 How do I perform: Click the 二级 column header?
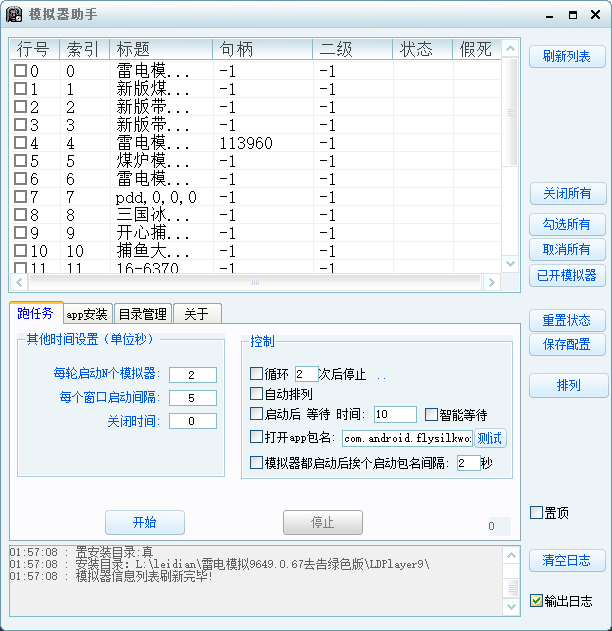click(352, 49)
